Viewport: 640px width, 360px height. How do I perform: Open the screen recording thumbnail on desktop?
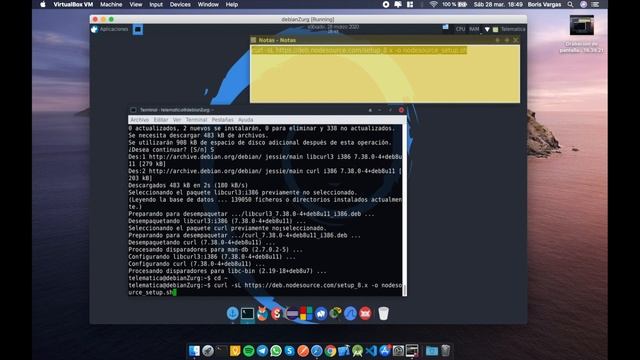[x=582, y=25]
